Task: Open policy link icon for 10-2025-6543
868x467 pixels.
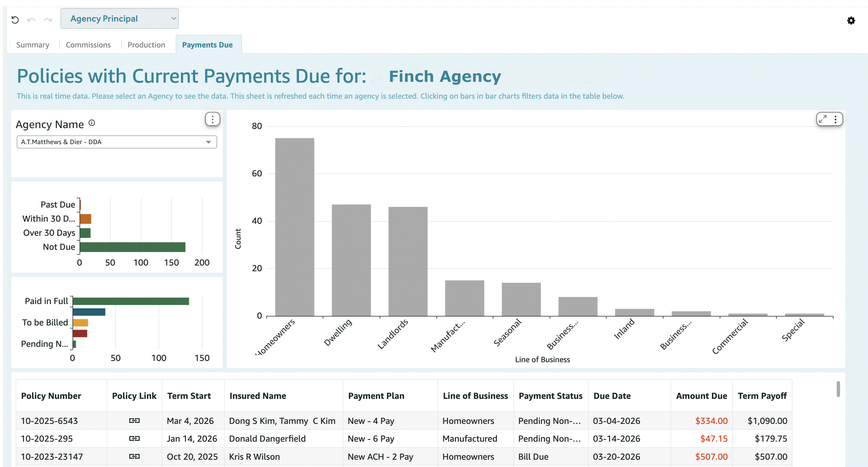Action: pyautogui.click(x=134, y=420)
